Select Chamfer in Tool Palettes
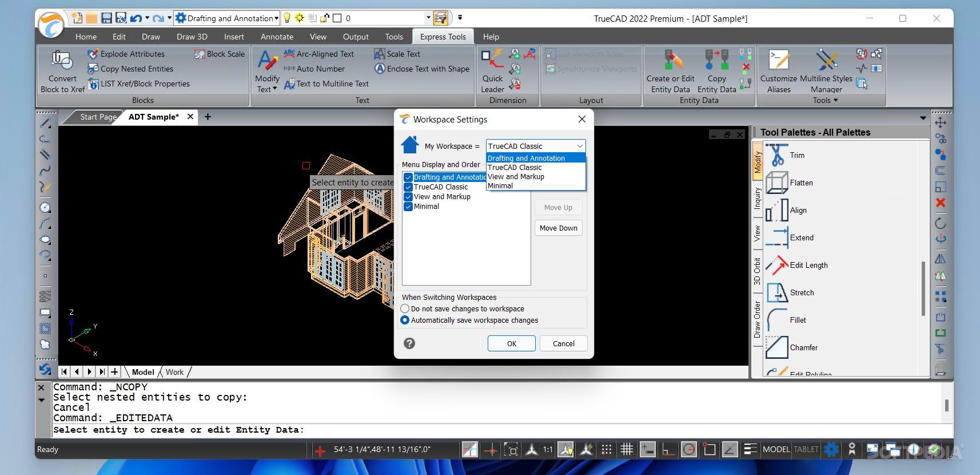 point(791,347)
